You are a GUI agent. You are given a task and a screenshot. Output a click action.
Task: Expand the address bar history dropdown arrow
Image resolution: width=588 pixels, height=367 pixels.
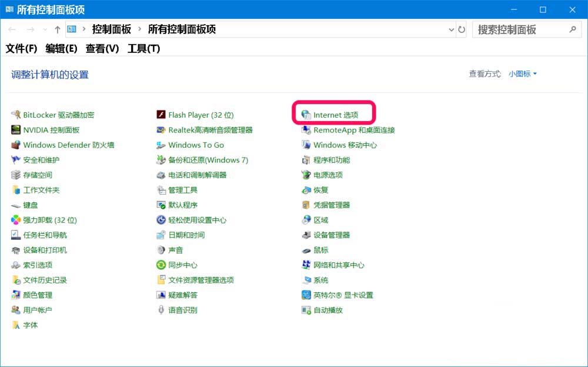pos(451,29)
